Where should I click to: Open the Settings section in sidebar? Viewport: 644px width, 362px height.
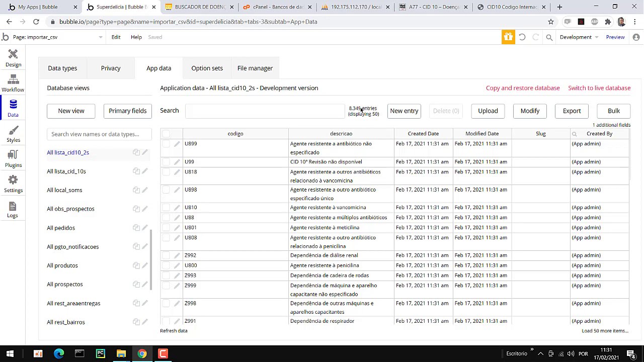[x=13, y=184]
